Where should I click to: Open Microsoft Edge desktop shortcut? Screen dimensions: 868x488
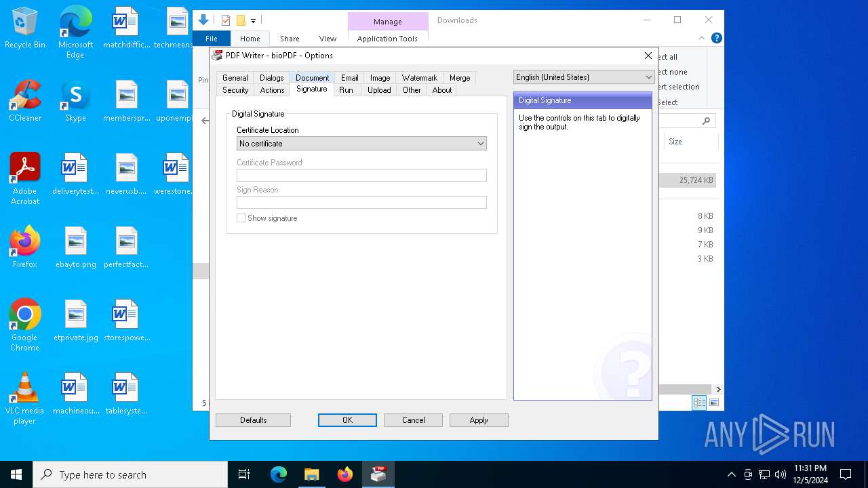pyautogui.click(x=75, y=33)
